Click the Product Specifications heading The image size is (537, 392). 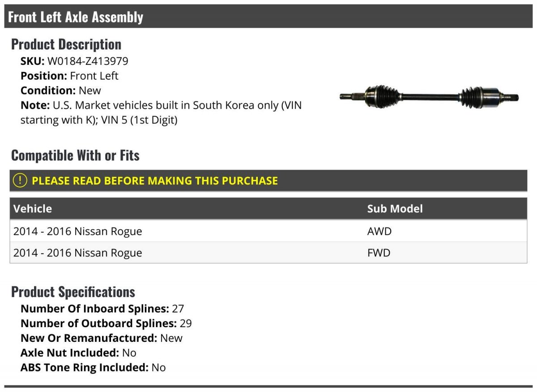point(73,292)
